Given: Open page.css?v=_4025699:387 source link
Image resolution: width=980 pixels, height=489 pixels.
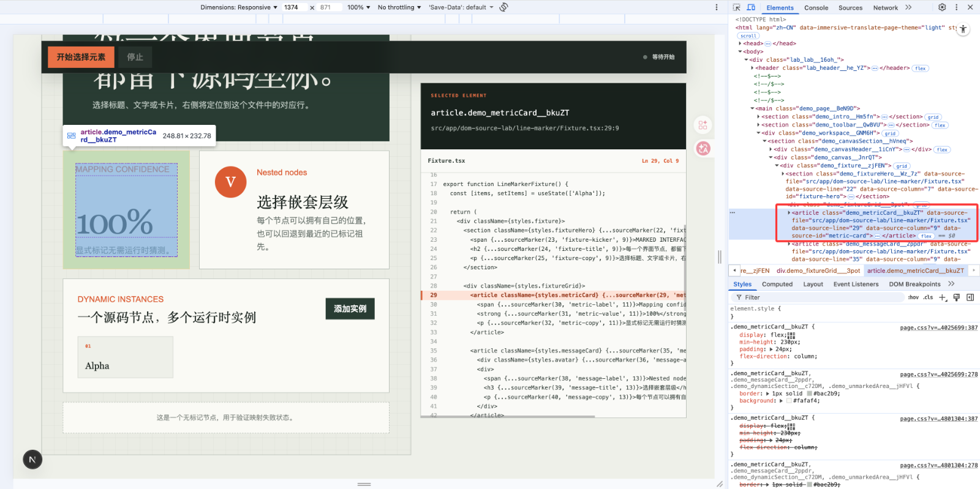Looking at the screenshot, I should pos(939,328).
